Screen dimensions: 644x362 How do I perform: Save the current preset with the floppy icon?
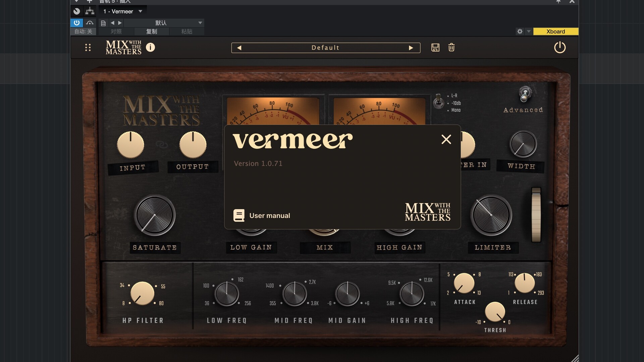435,48
